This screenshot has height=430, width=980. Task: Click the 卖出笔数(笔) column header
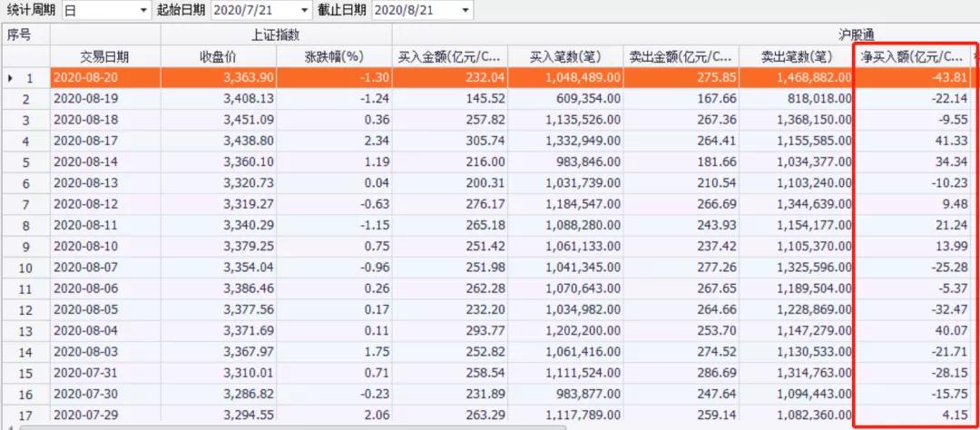pyautogui.click(x=797, y=57)
